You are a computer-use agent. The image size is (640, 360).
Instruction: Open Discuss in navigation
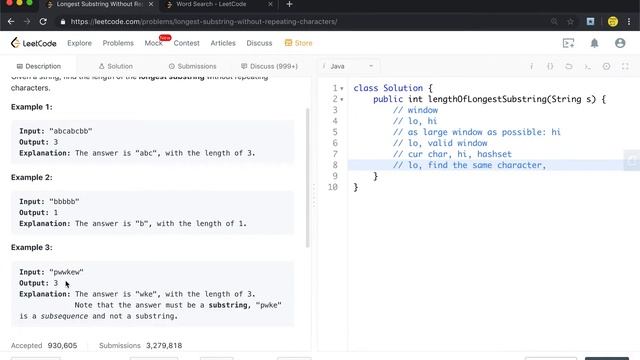259,43
